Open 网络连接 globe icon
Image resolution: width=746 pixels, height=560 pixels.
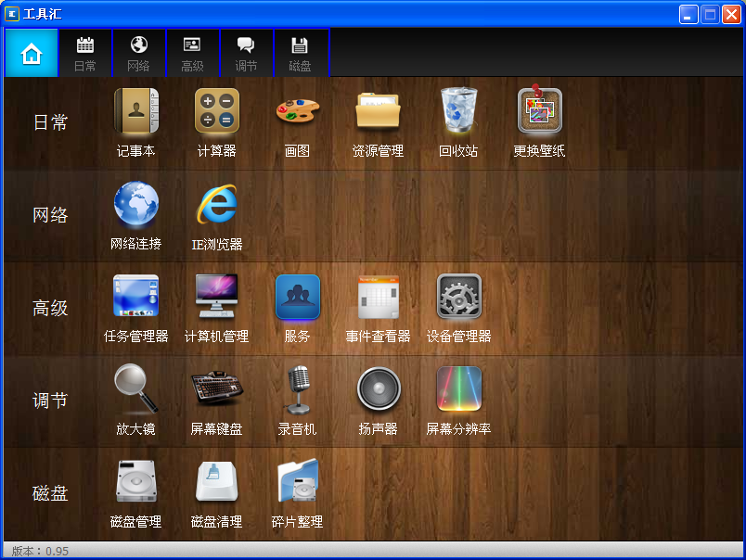(x=136, y=203)
